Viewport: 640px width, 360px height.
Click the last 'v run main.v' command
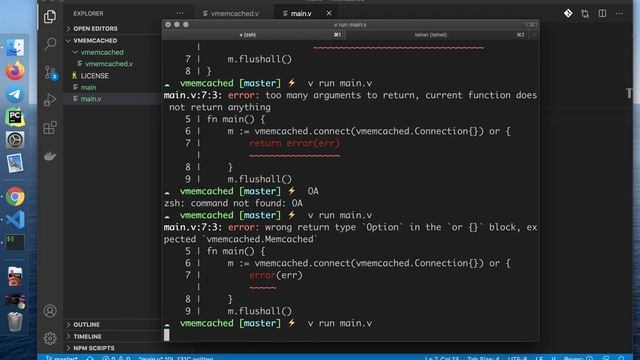340,323
